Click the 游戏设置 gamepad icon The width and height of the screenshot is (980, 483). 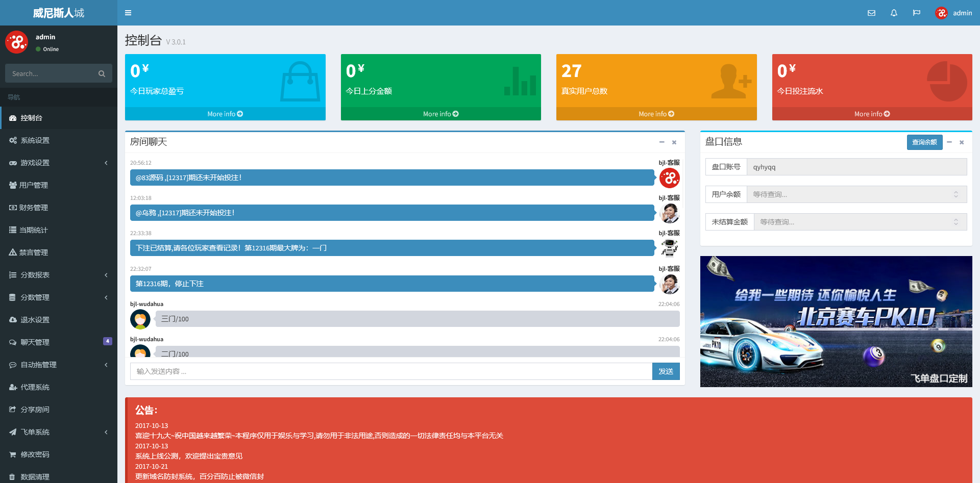tap(13, 163)
